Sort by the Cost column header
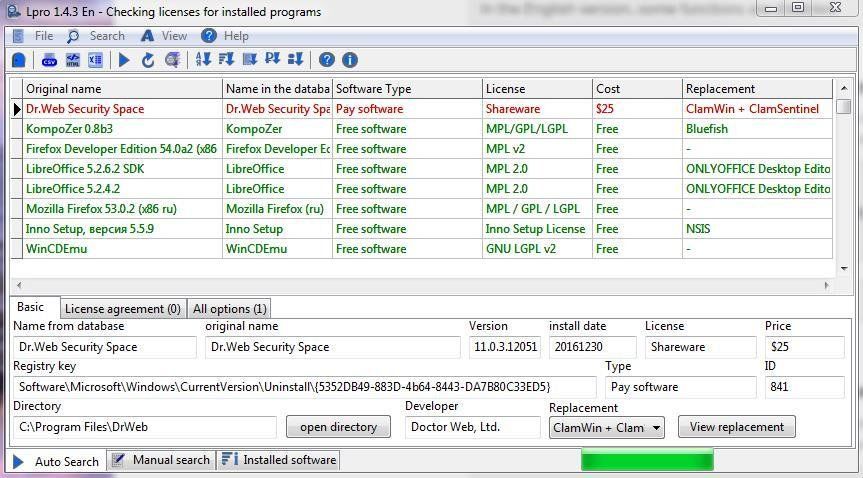863x478 pixels. (637, 89)
